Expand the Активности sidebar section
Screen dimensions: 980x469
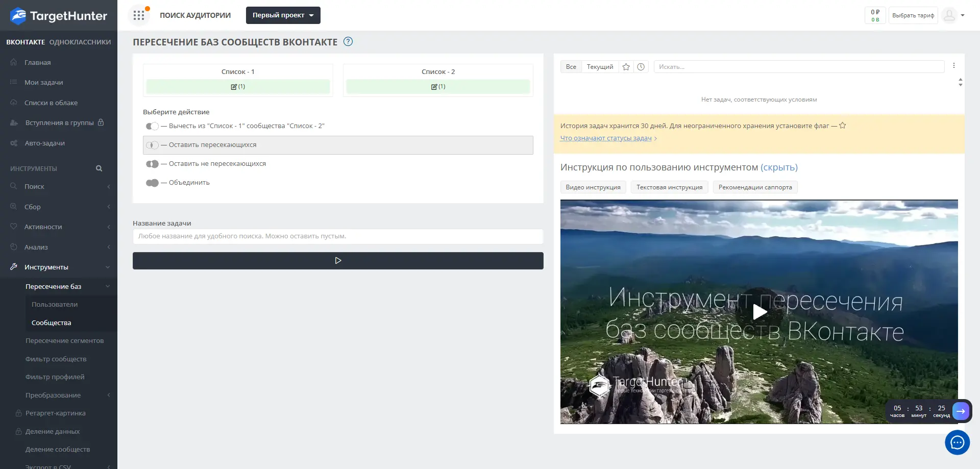pyautogui.click(x=109, y=227)
